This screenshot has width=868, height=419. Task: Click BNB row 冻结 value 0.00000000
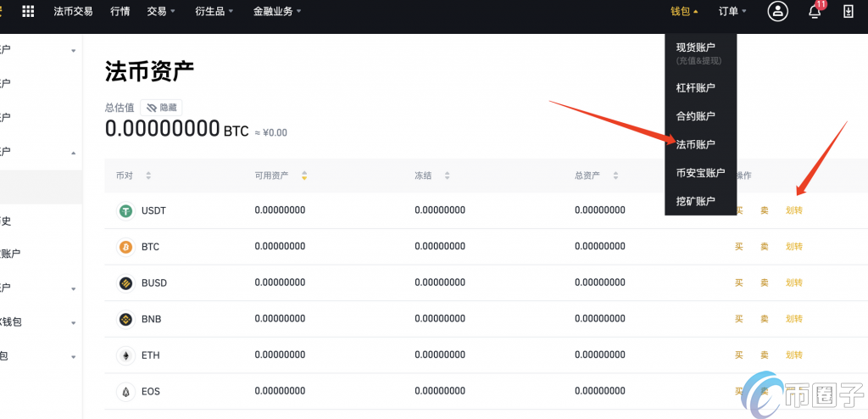tap(440, 319)
